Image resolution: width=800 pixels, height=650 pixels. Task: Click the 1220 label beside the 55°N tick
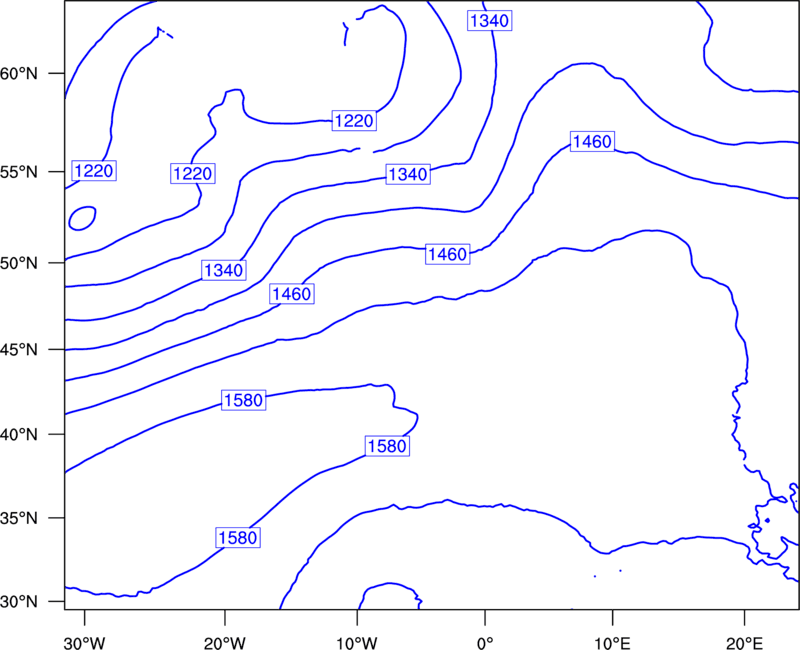[94, 170]
